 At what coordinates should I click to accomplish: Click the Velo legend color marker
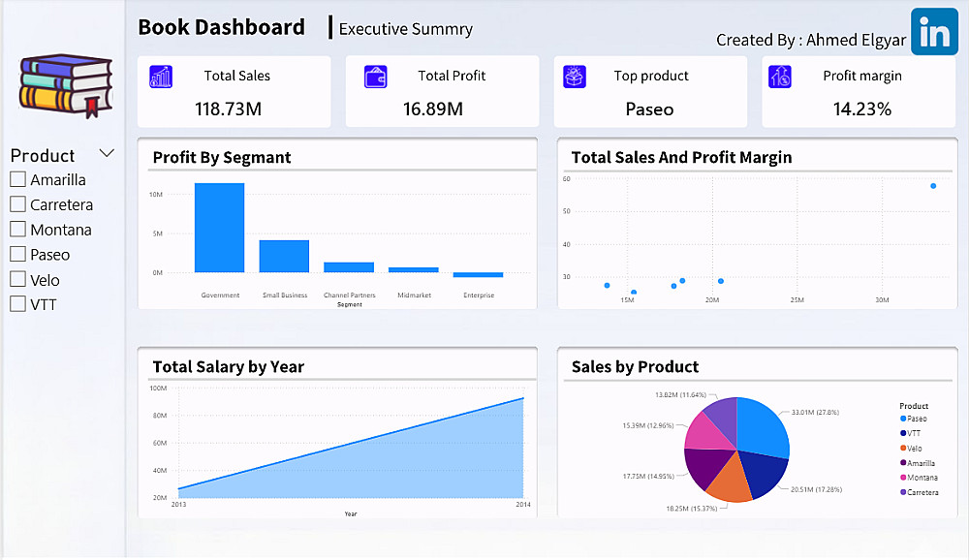click(903, 449)
